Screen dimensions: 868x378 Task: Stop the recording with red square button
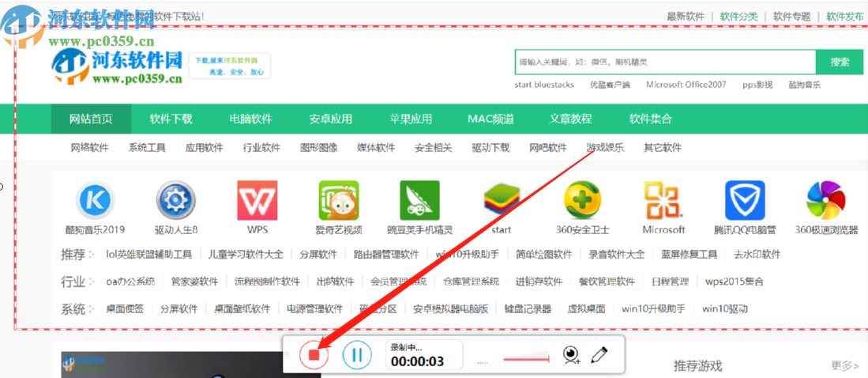coord(314,354)
